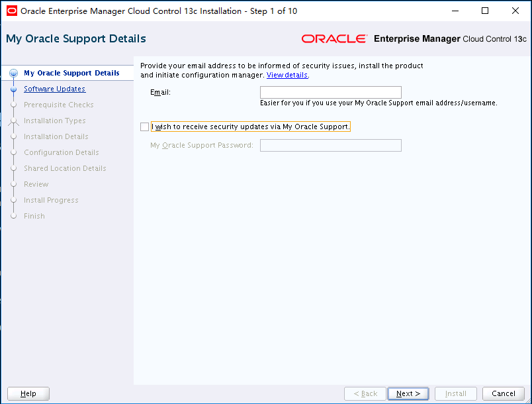Proceed with the Next button
Screen dimensions: 532x404
click(x=408, y=393)
